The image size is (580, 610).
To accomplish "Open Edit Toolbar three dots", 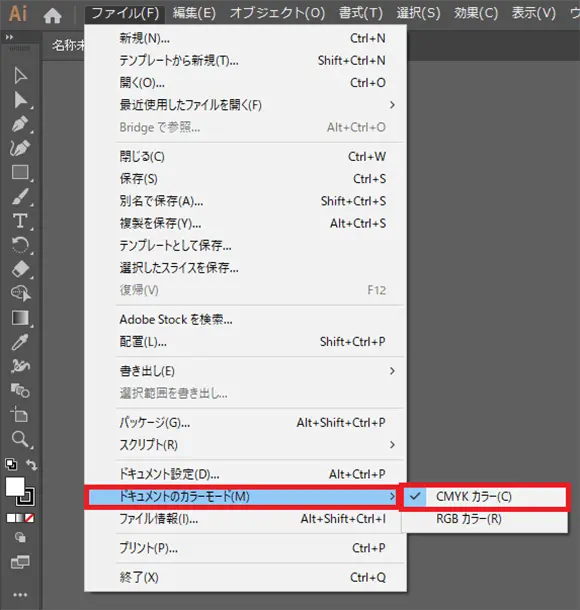I will pos(20,594).
